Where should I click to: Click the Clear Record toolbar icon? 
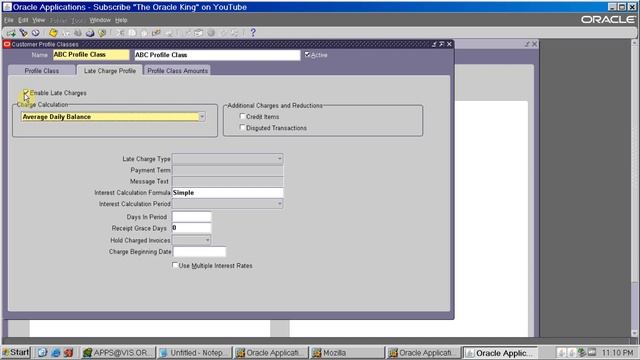[x=156, y=33]
